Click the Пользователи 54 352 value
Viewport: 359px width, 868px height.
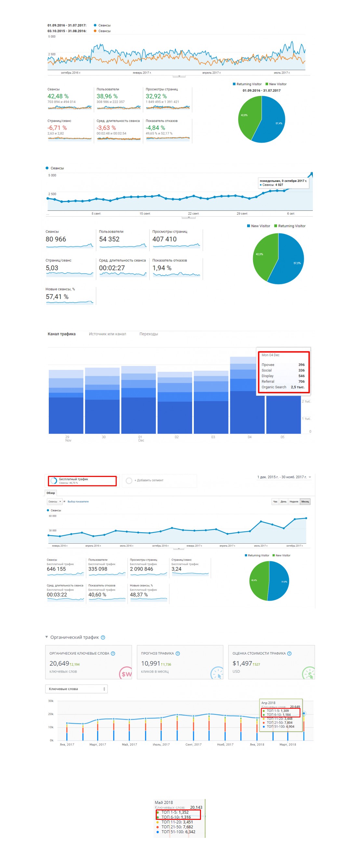coord(109,239)
